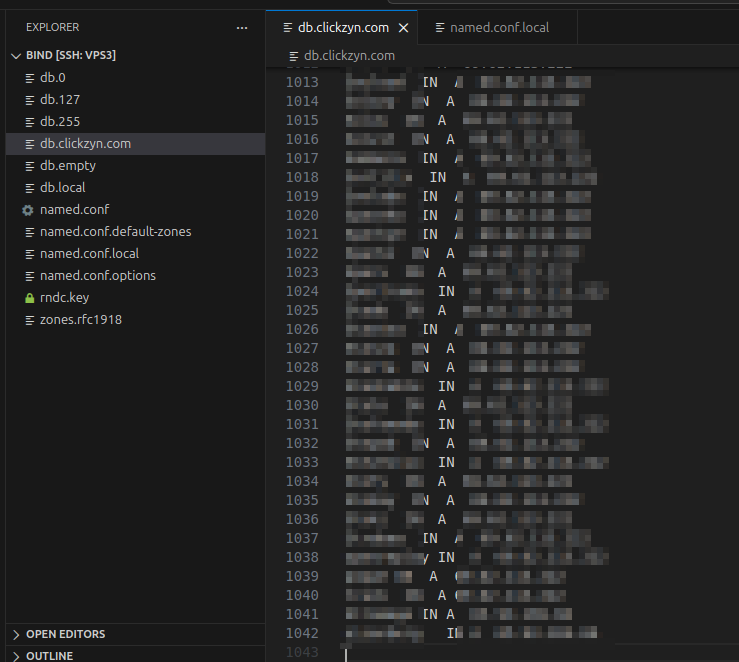Click the file icon next to db.0
The image size is (739, 662).
tap(28, 78)
